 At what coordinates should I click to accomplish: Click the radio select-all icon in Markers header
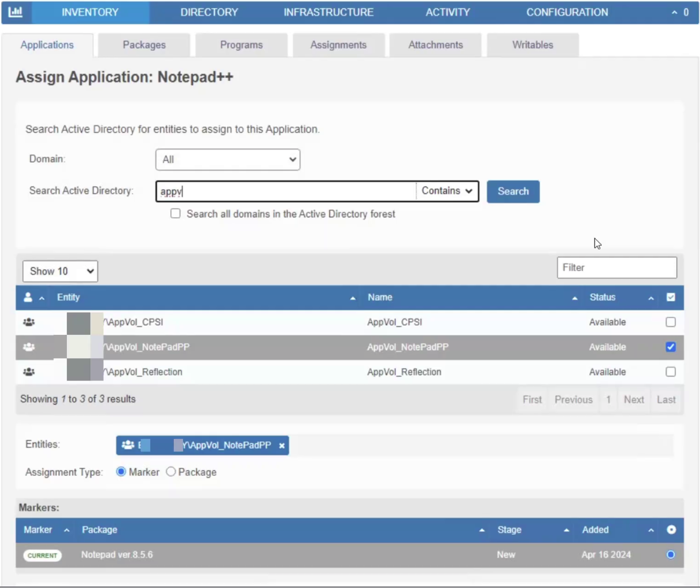pos(671,530)
